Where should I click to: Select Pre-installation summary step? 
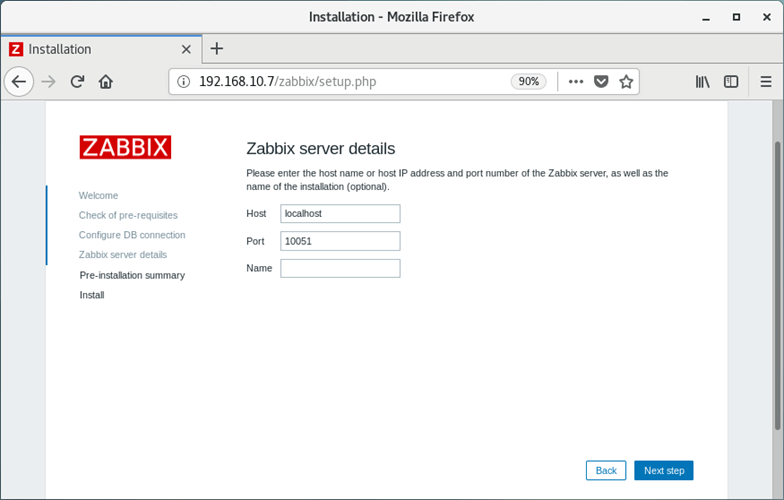pos(132,275)
